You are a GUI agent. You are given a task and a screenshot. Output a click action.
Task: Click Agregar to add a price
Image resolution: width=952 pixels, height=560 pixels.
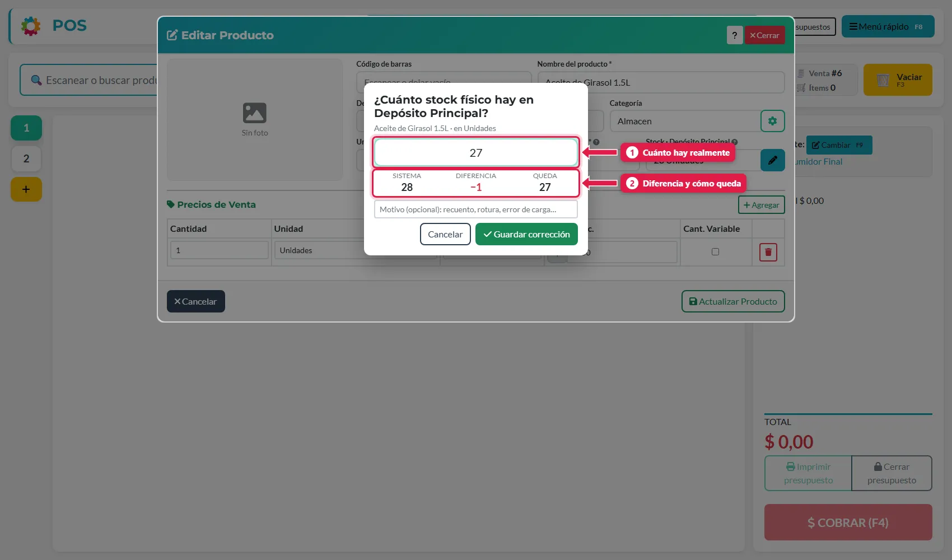click(762, 205)
